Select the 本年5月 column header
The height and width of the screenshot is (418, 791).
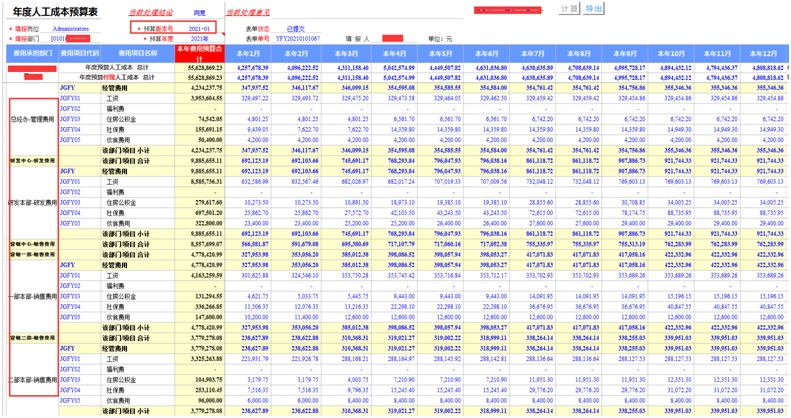(x=440, y=53)
